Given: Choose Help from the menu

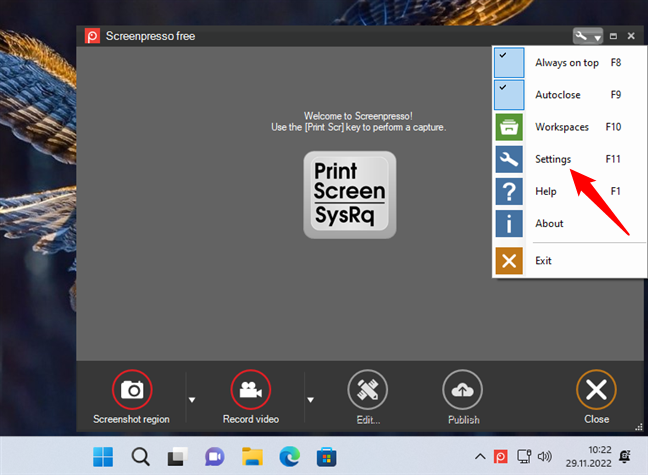Looking at the screenshot, I should [x=546, y=191].
